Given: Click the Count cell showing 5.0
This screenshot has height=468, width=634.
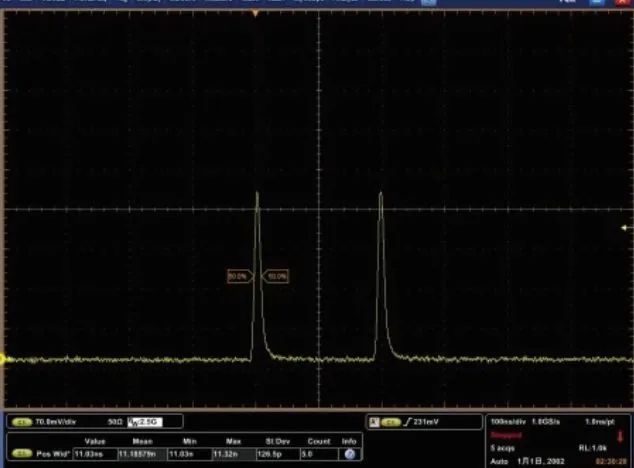Looking at the screenshot, I should [319, 454].
